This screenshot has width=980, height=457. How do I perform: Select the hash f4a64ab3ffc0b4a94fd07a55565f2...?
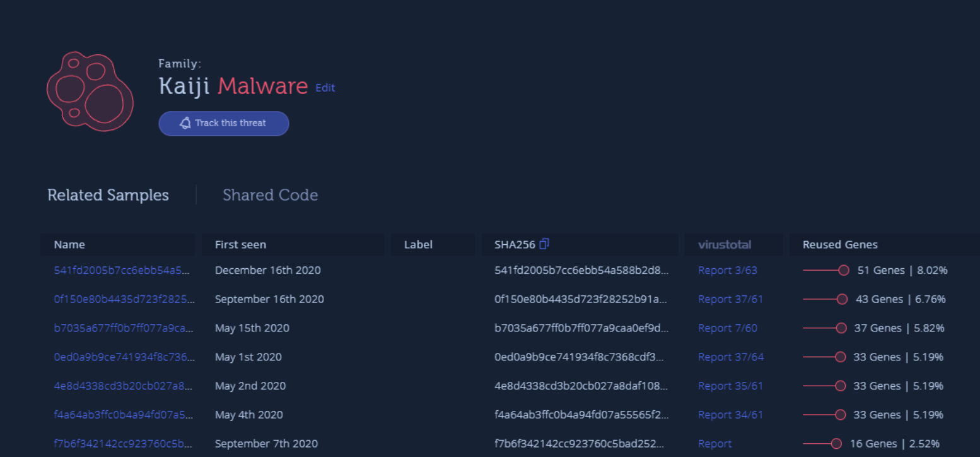tap(581, 415)
